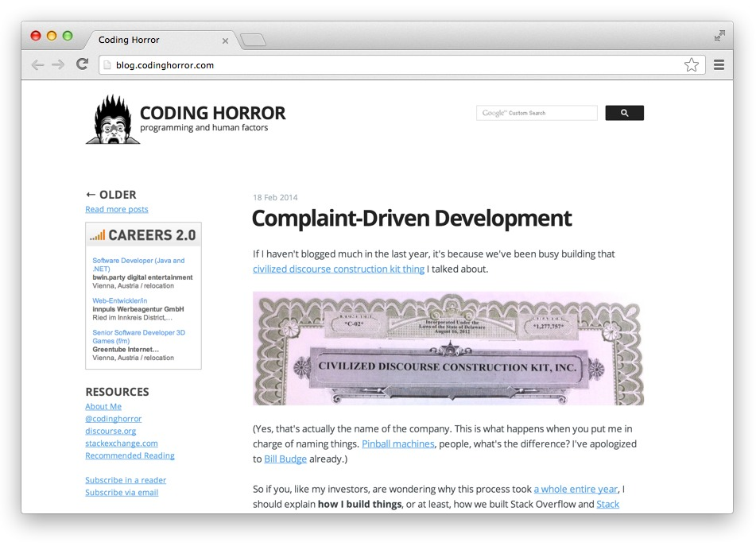756x550 pixels.
Task: Click the programming and human factors tagline
Action: [x=204, y=128]
